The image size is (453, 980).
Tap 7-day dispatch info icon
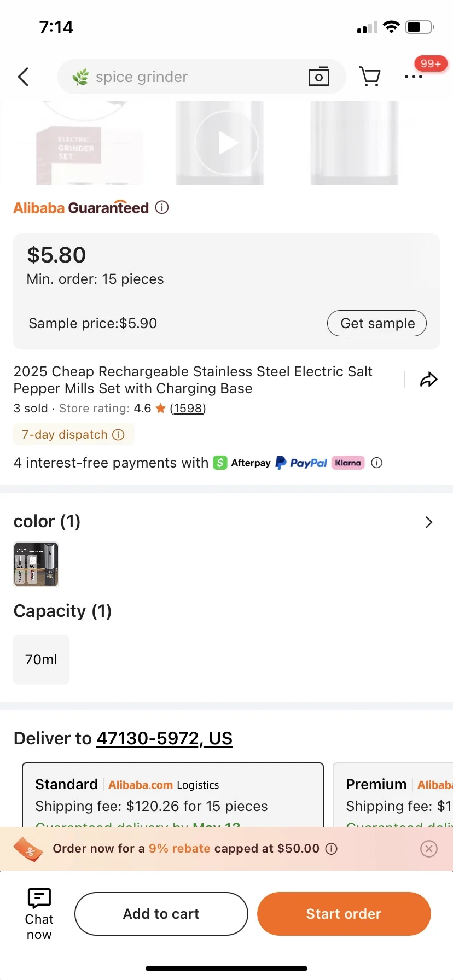pyautogui.click(x=118, y=435)
